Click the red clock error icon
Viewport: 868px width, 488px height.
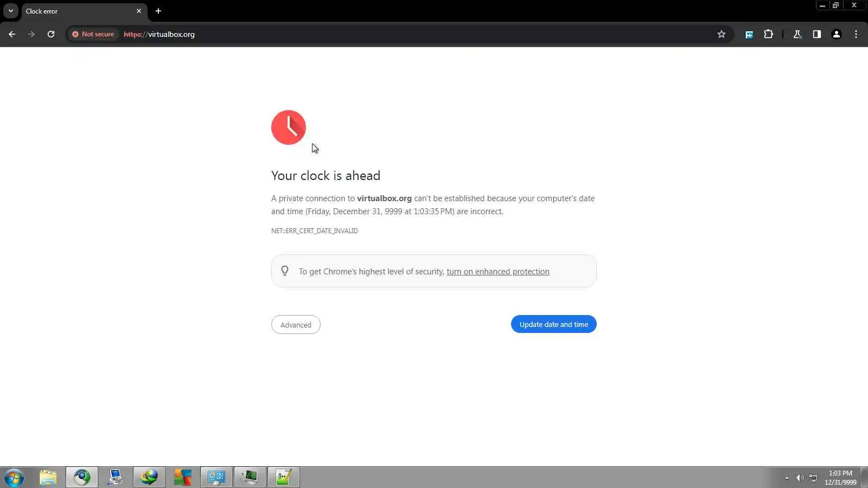click(289, 127)
